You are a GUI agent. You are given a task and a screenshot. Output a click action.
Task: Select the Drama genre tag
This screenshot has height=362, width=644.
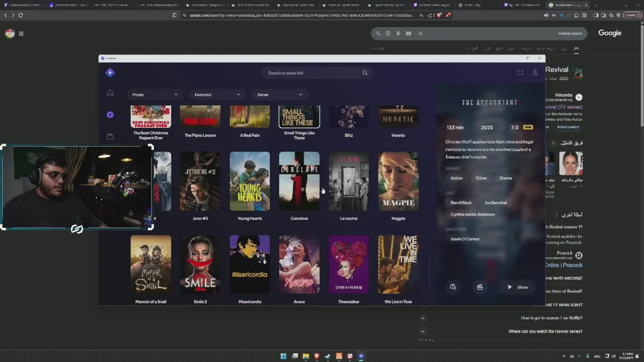point(506,178)
